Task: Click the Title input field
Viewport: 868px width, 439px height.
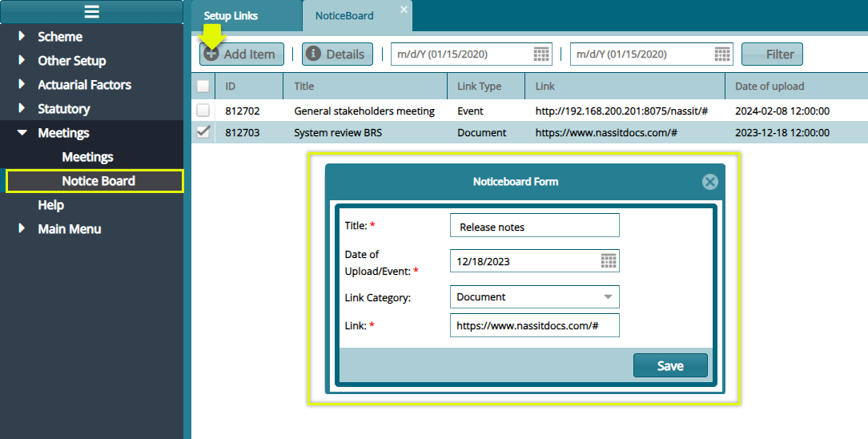Action: pyautogui.click(x=534, y=227)
